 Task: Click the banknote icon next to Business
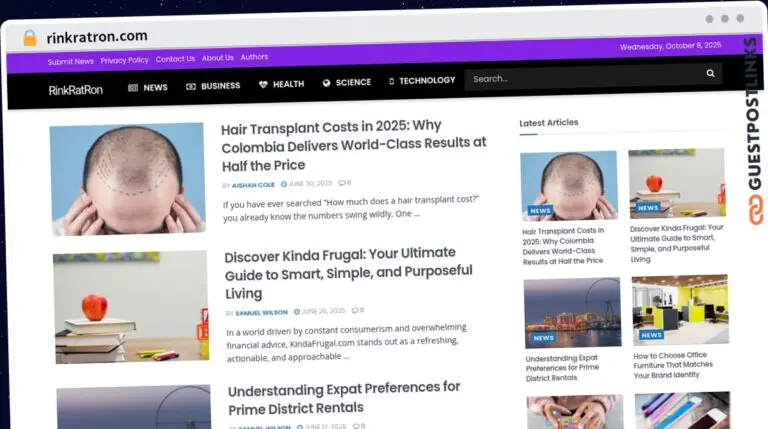(x=191, y=86)
